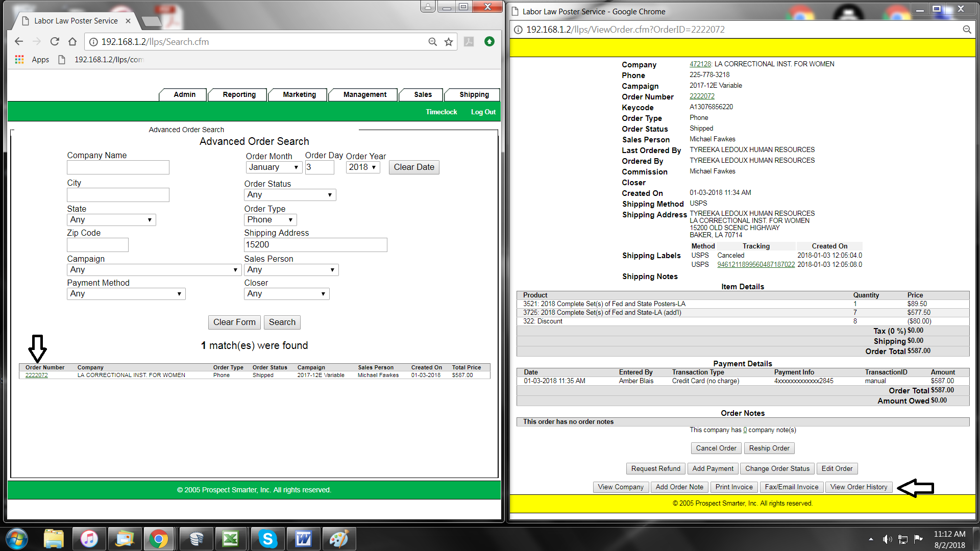
Task: Open order number 2222072 link in results
Action: (x=37, y=375)
